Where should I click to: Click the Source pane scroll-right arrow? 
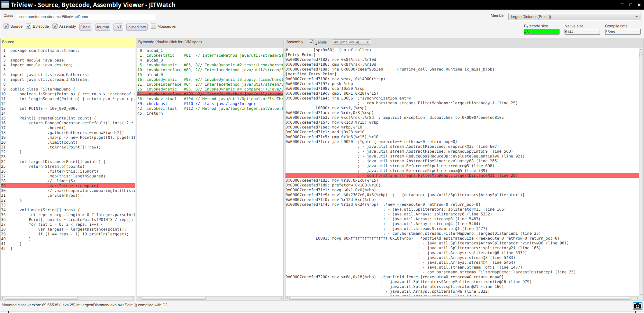[x=133, y=298]
